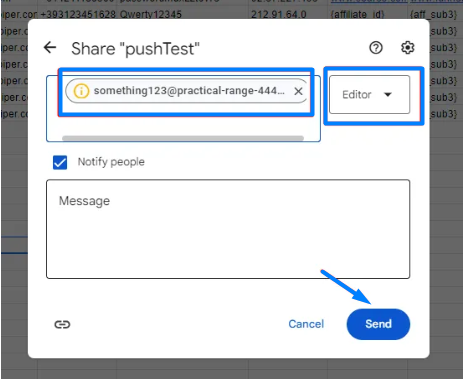Open the Editor role dropdown
This screenshot has height=381, width=464.
click(369, 95)
